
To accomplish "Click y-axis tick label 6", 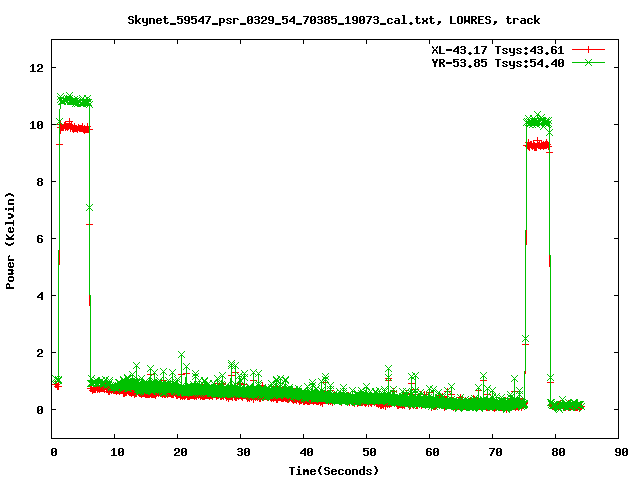I will (40, 239).
